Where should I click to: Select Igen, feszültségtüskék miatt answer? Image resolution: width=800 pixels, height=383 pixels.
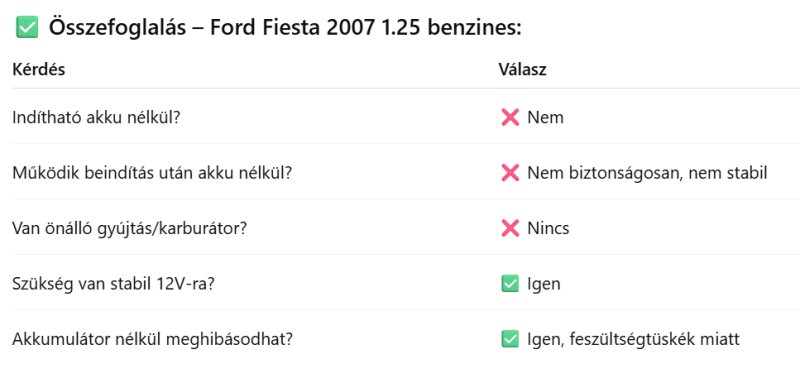point(633,340)
